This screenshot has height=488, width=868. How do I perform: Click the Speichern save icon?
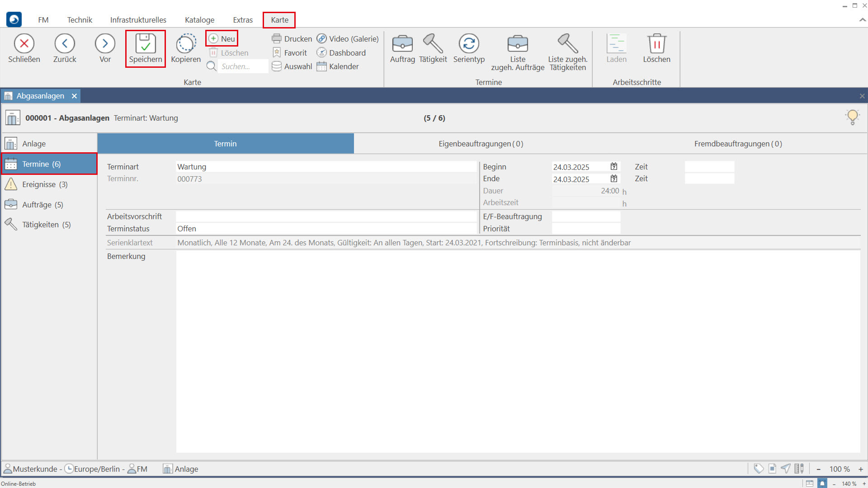pos(145,44)
